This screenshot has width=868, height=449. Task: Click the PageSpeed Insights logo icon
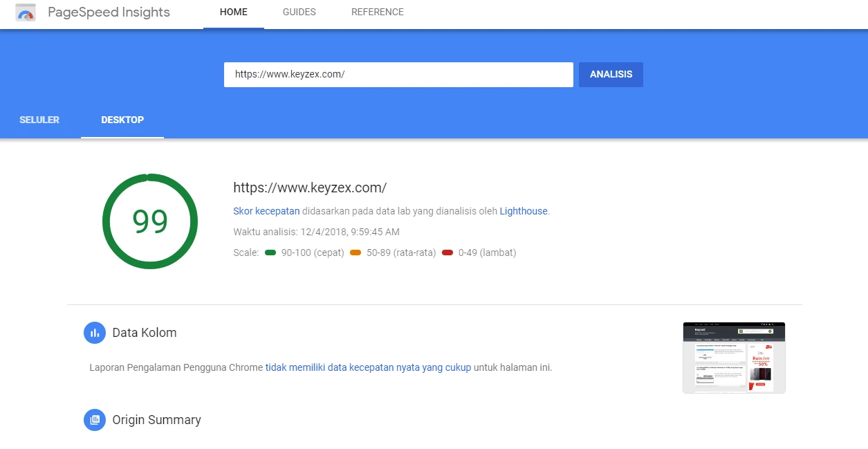26,12
